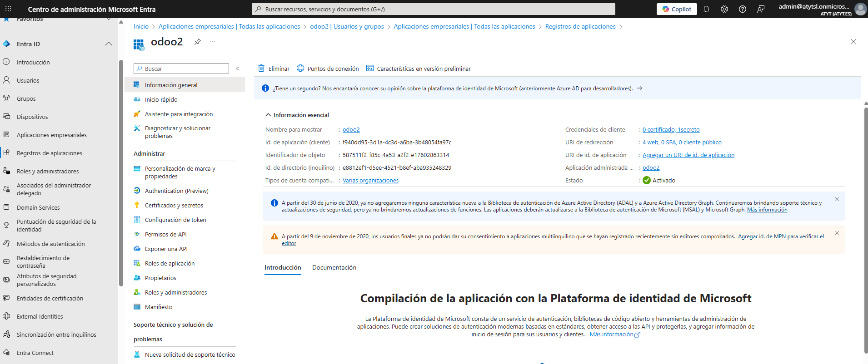868x364 pixels.
Task: Open feedback arrow on the opinion banner
Action: point(639,88)
